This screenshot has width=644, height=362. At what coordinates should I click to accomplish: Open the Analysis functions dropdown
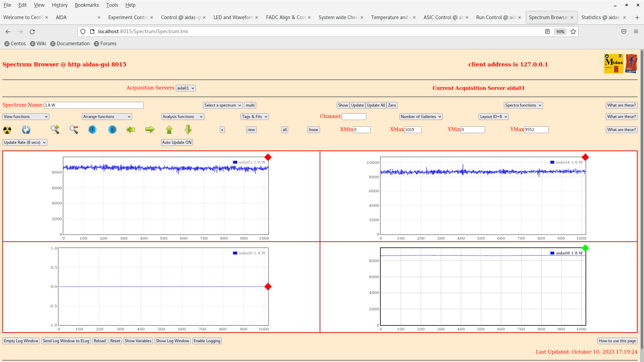182,117
